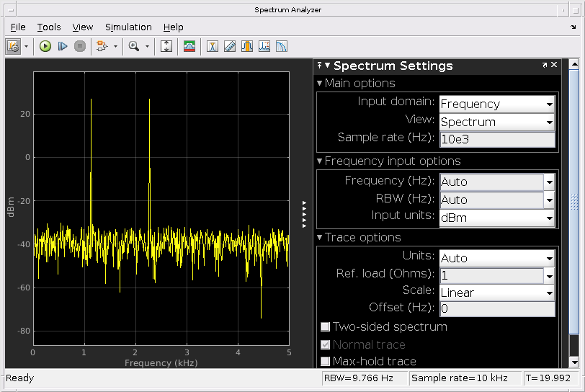Collapse the Main options section
585x392 pixels.
320,84
